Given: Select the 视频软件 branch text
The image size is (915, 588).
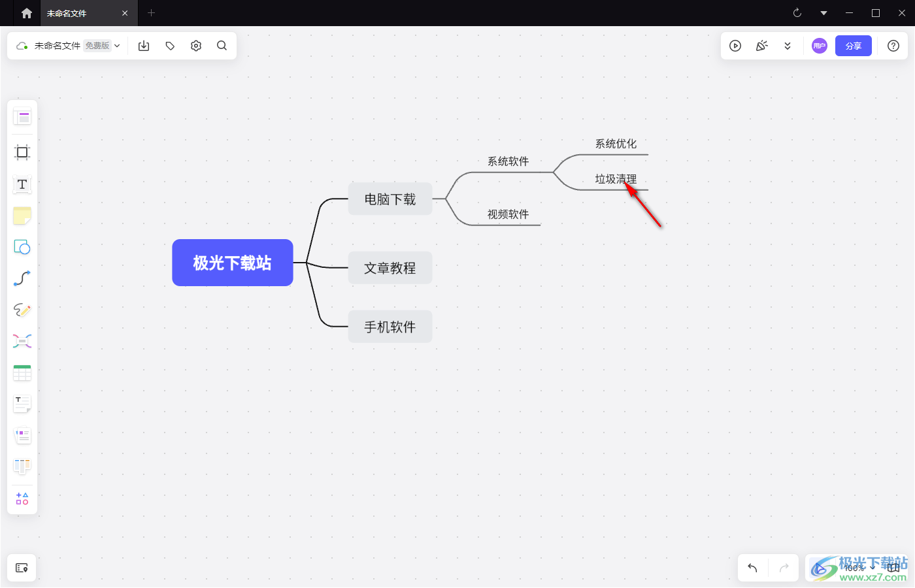Looking at the screenshot, I should click(x=508, y=214).
